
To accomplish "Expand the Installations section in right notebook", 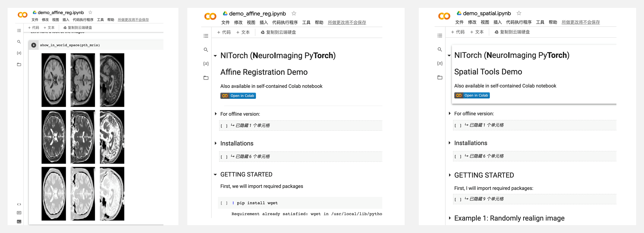I will [x=450, y=143].
